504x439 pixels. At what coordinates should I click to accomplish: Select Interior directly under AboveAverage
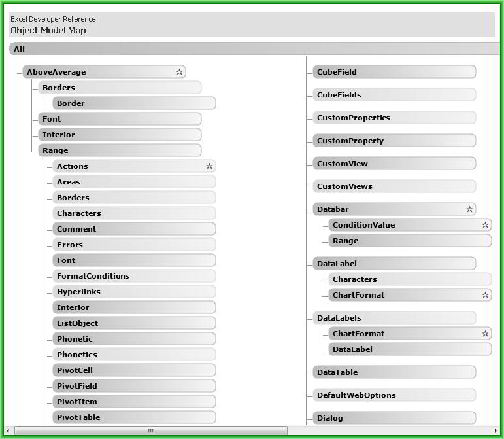coord(120,135)
